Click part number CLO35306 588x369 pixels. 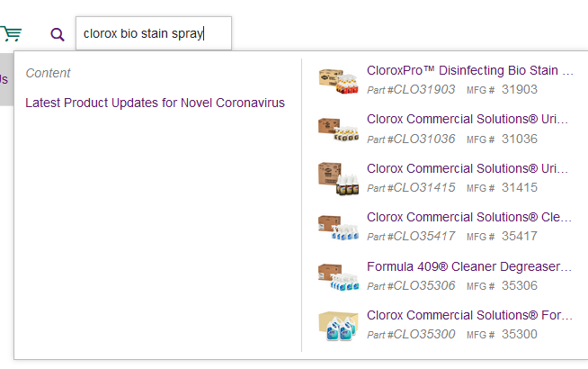[x=411, y=285]
